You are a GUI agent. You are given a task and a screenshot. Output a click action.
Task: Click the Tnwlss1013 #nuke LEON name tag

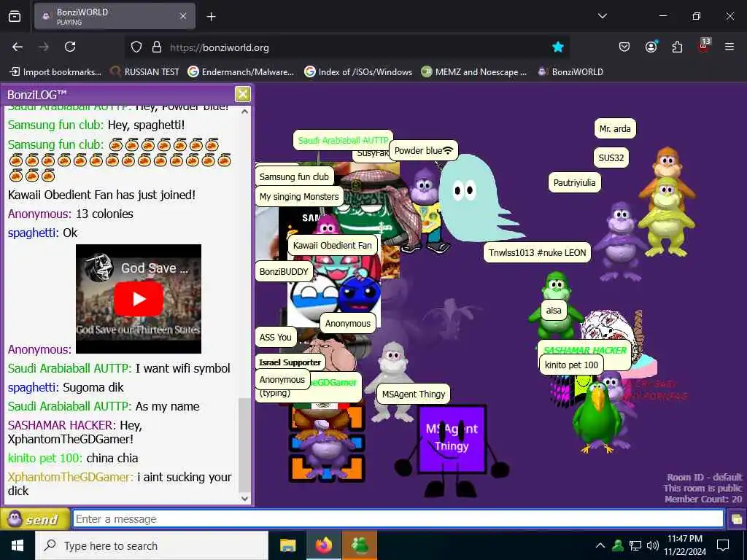click(537, 252)
